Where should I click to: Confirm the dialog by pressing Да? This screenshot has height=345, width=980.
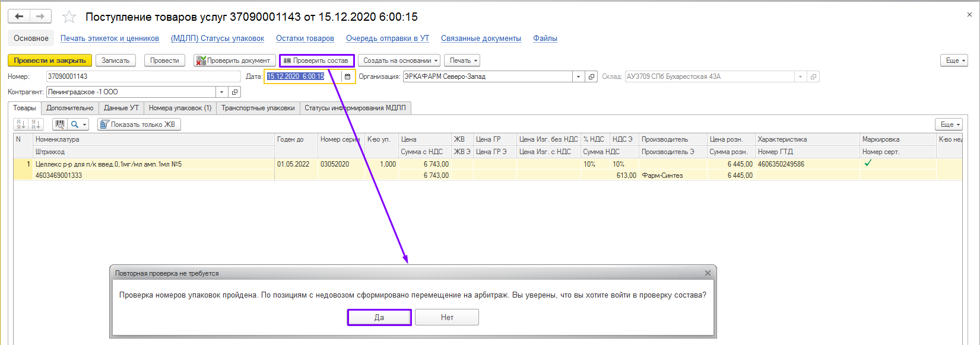(x=379, y=318)
